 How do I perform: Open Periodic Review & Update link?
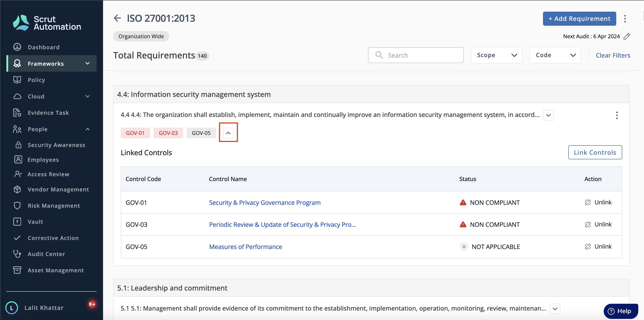coord(282,224)
